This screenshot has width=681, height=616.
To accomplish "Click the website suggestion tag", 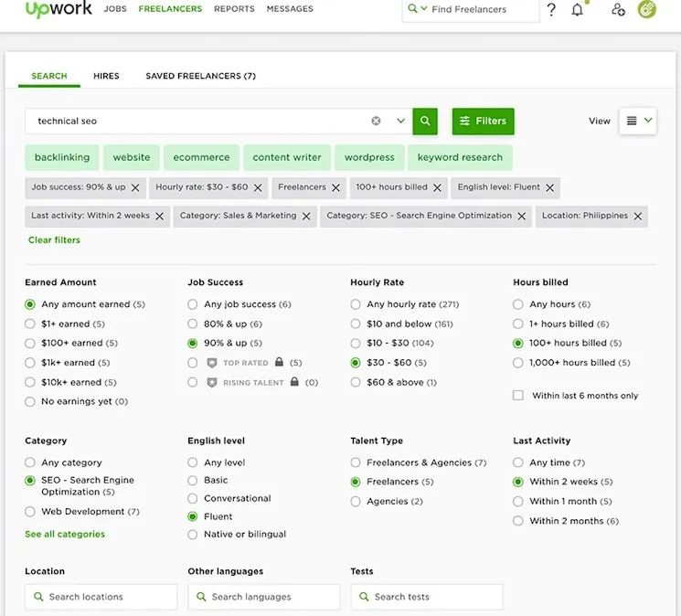I will [x=132, y=157].
